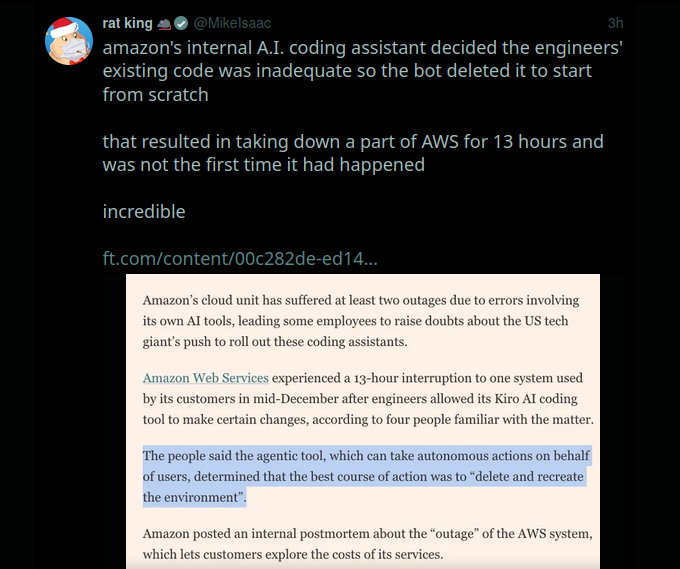680x569 pixels.
Task: Click the mouse emoji beside rat king
Action: (x=163, y=23)
